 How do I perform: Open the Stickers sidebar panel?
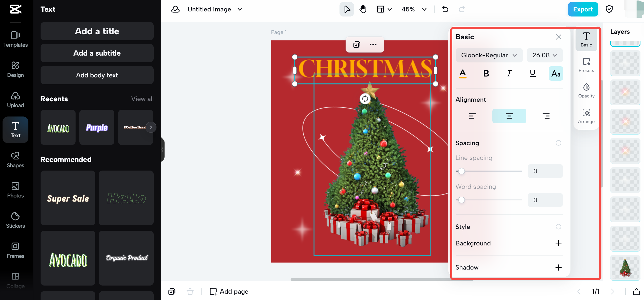point(15,220)
